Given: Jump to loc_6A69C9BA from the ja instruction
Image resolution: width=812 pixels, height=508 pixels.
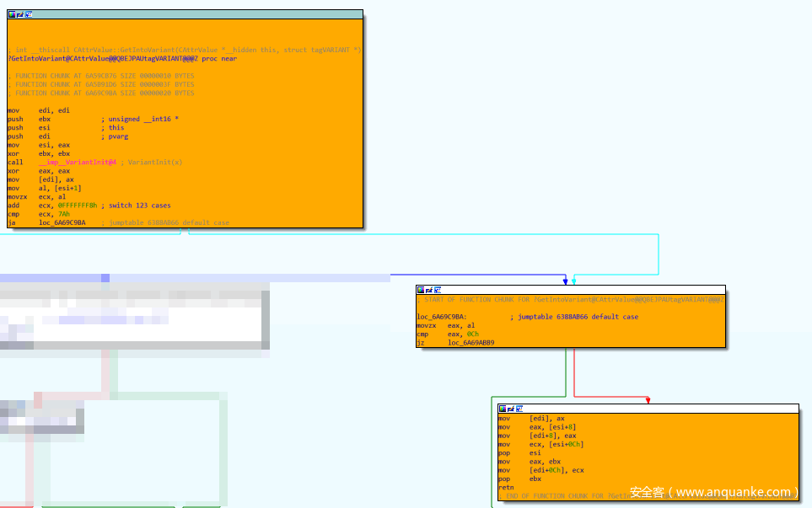Looking at the screenshot, I should pos(62,223).
